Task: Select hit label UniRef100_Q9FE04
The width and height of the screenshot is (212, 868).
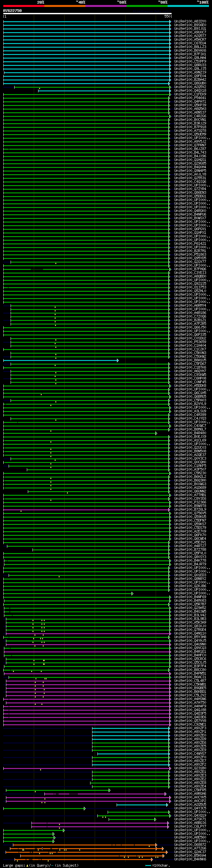Action: point(190,76)
